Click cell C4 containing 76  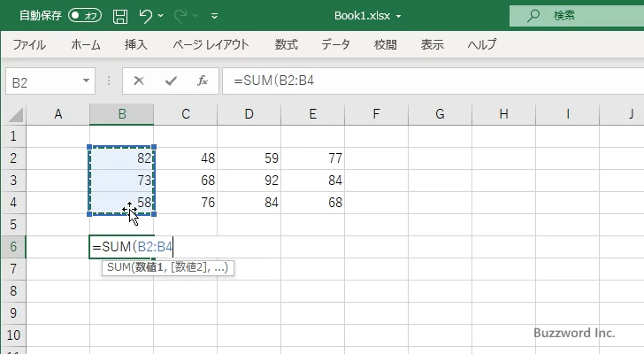(x=186, y=203)
